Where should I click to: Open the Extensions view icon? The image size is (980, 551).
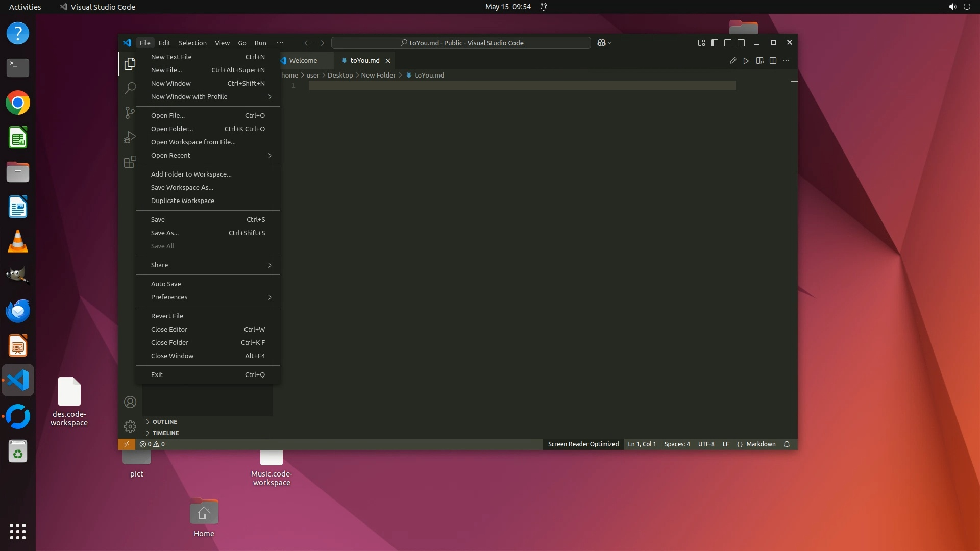[x=130, y=162]
